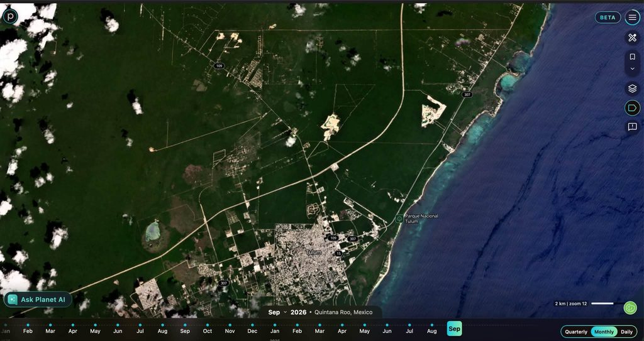Click the Tulum town label
The image size is (644, 341).
coord(313,252)
